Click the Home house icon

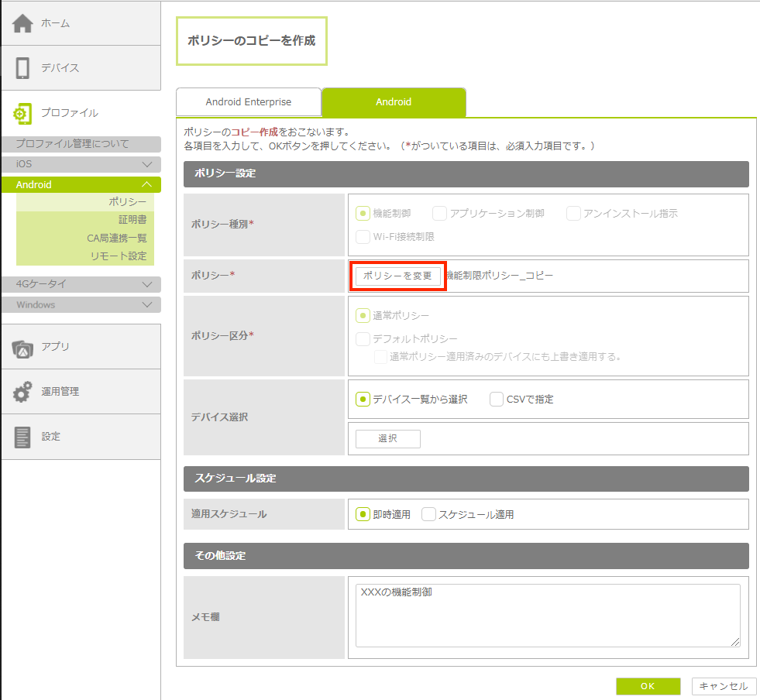22,23
